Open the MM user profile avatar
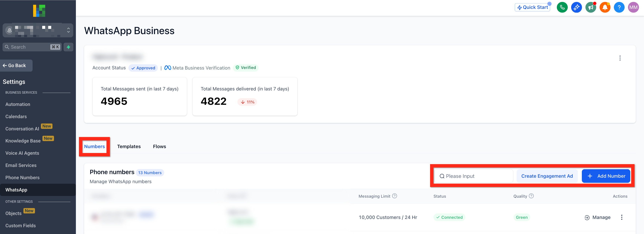This screenshot has width=644, height=234. pyautogui.click(x=633, y=7)
